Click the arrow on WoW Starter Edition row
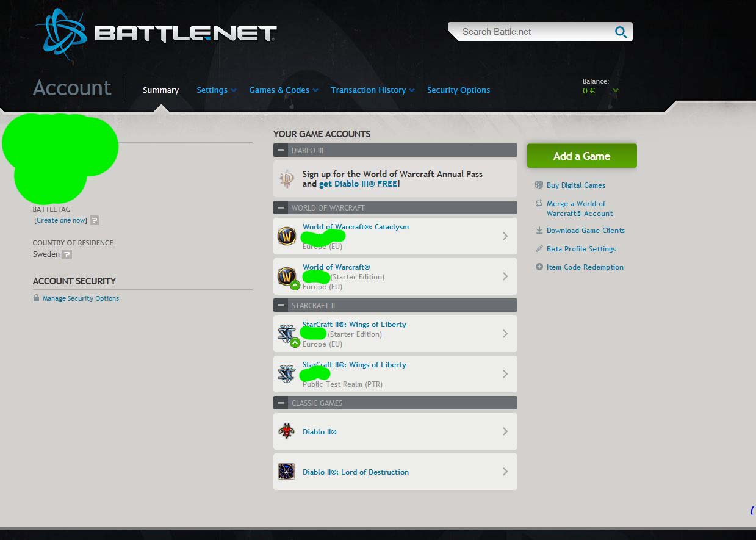This screenshot has height=540, width=756. (505, 276)
